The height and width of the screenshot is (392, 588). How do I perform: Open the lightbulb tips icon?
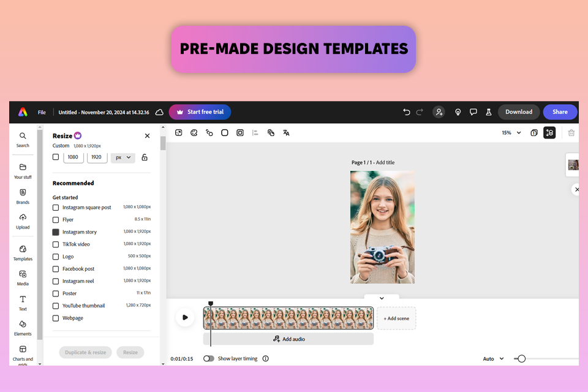pyautogui.click(x=458, y=112)
